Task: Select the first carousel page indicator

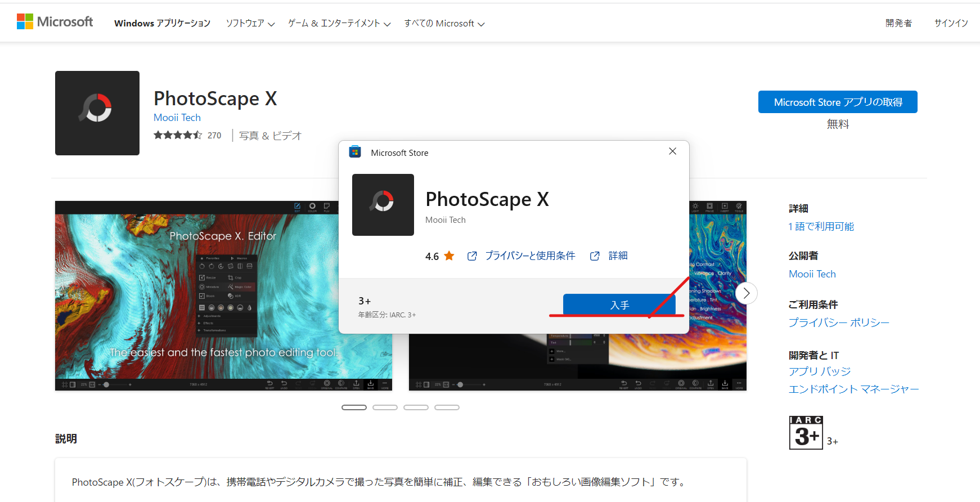Action: pos(354,407)
